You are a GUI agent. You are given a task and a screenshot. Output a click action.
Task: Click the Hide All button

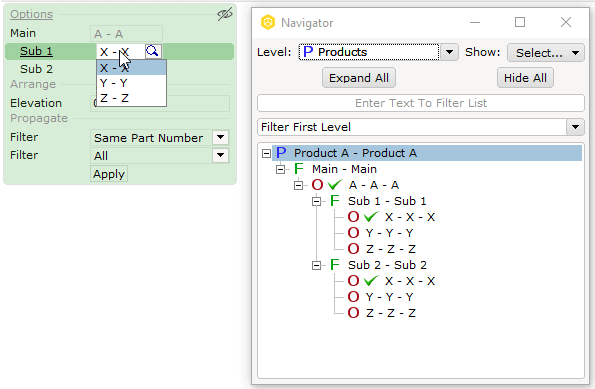[525, 78]
